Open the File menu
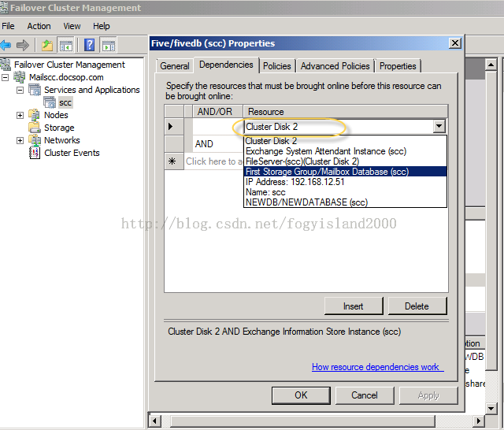 point(8,26)
